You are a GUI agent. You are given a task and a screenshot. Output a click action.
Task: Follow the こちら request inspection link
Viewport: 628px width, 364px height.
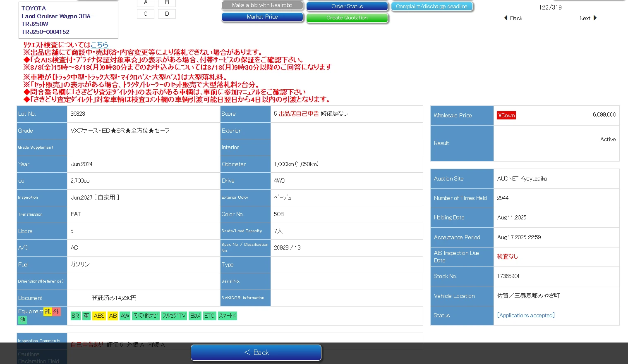pyautogui.click(x=99, y=45)
